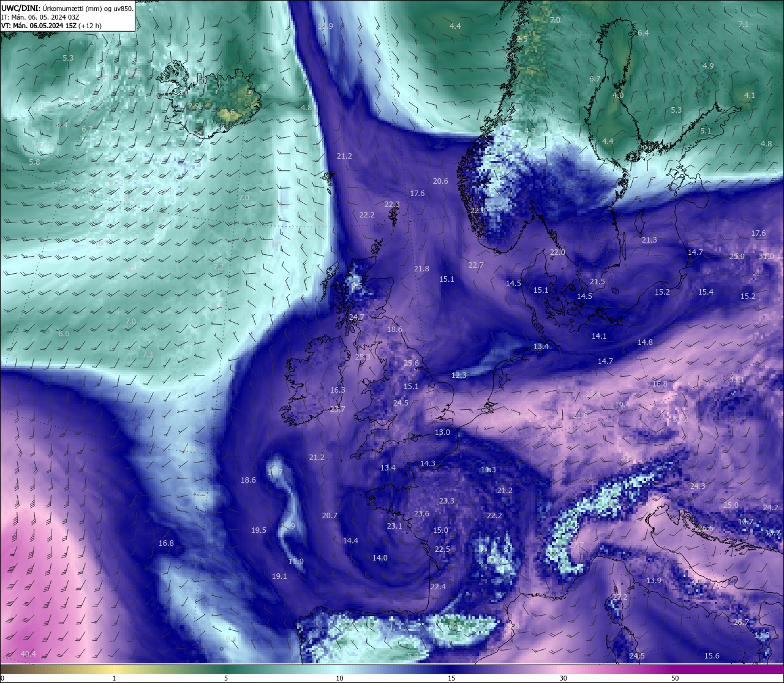
Task: Click the map value "16.3" over Ireland
Action: [x=337, y=390]
